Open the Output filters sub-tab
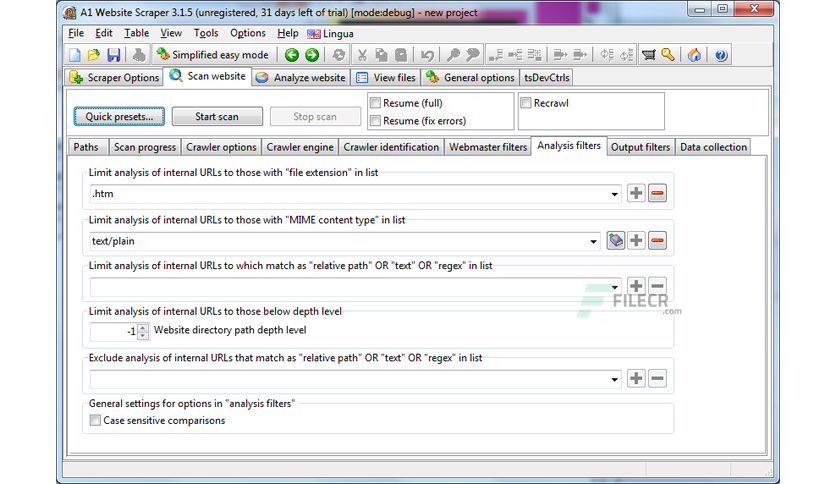Image resolution: width=836 pixels, height=484 pixels. [640, 147]
